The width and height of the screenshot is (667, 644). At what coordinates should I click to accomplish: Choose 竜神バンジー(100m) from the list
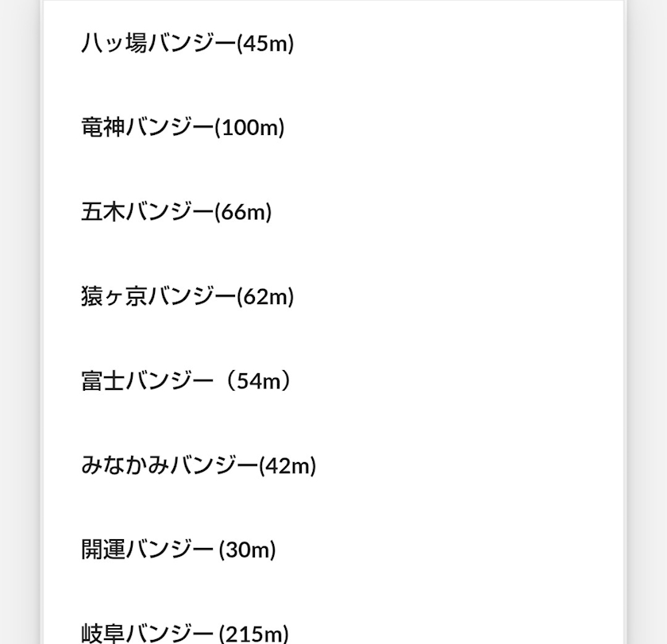point(183,127)
